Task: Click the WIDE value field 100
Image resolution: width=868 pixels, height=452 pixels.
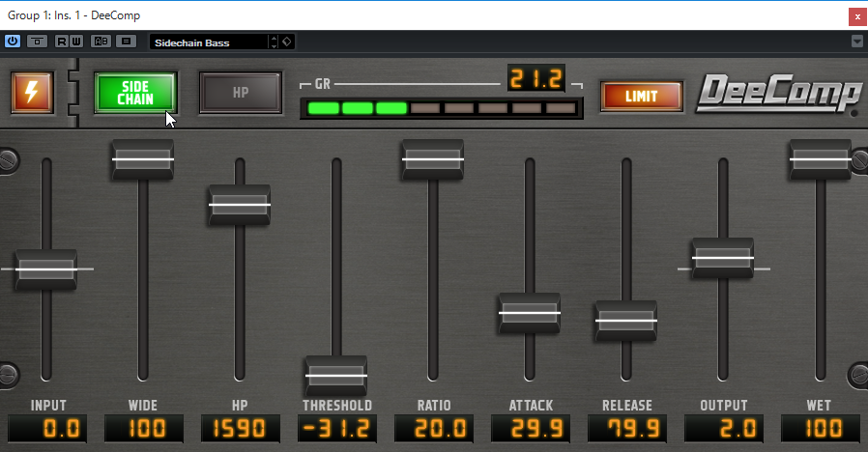Action: (144, 429)
